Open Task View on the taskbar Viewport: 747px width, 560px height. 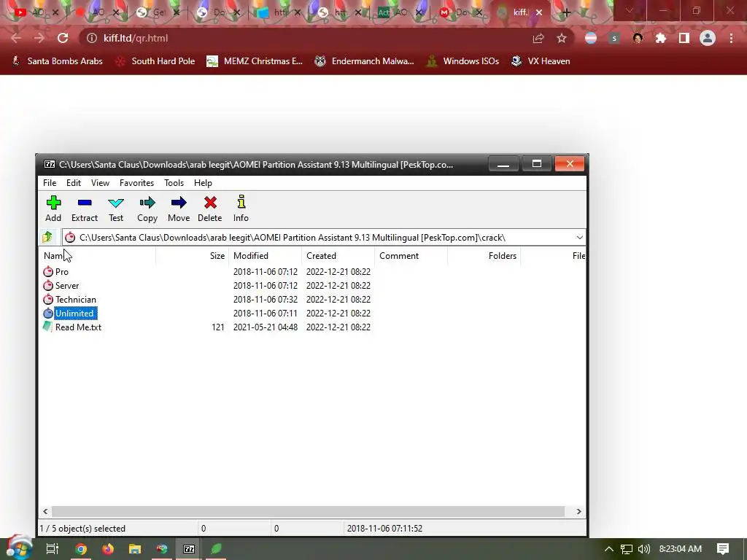click(53, 549)
